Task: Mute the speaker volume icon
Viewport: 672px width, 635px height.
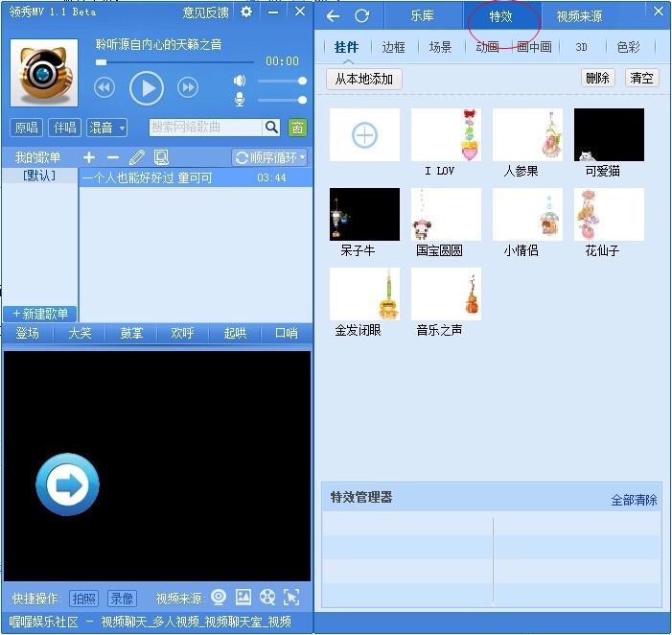Action: tap(240, 81)
